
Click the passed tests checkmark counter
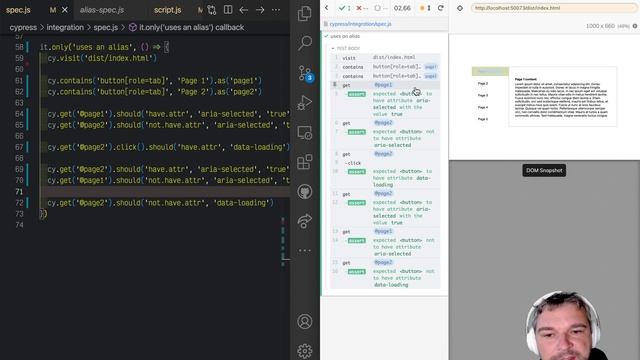point(345,8)
